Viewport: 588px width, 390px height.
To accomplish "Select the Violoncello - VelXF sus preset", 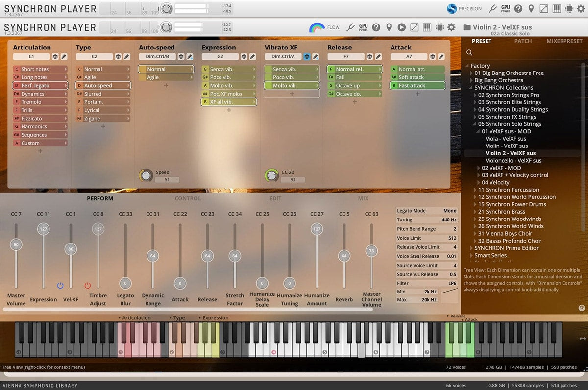I will [514, 161].
